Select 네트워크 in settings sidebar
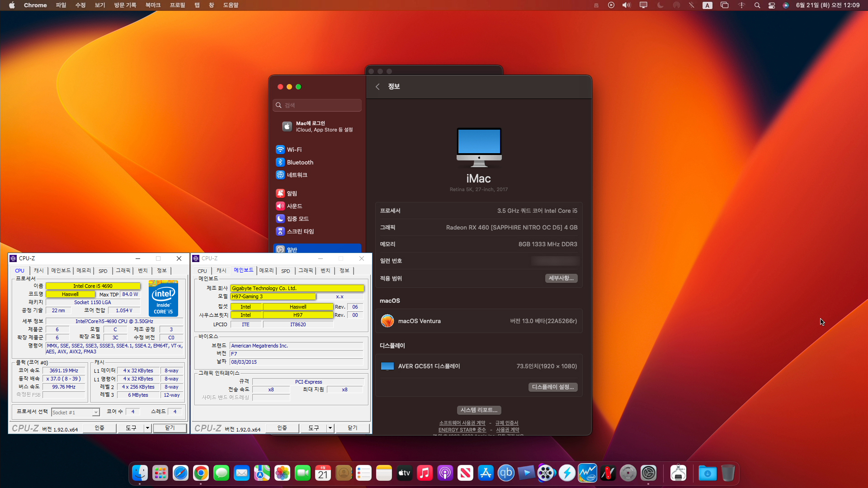 click(x=317, y=175)
